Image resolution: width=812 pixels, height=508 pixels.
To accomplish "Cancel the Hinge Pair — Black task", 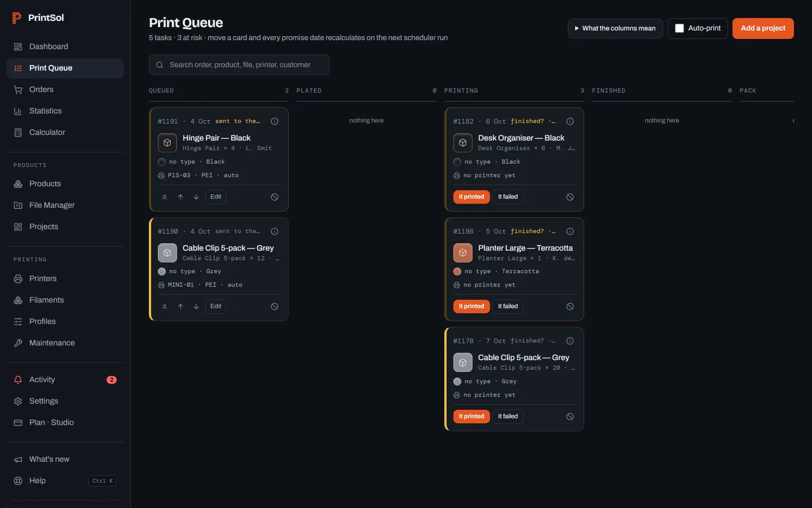I will click(x=275, y=197).
